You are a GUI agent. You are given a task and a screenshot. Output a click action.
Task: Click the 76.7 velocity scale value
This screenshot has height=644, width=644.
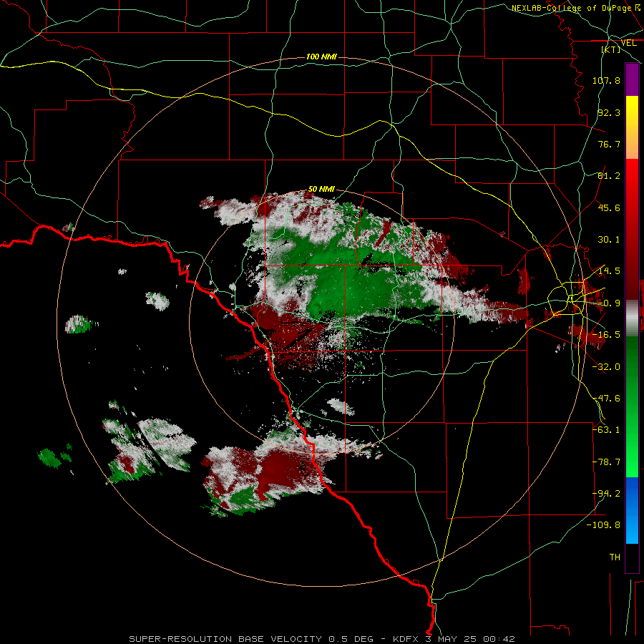pos(609,144)
